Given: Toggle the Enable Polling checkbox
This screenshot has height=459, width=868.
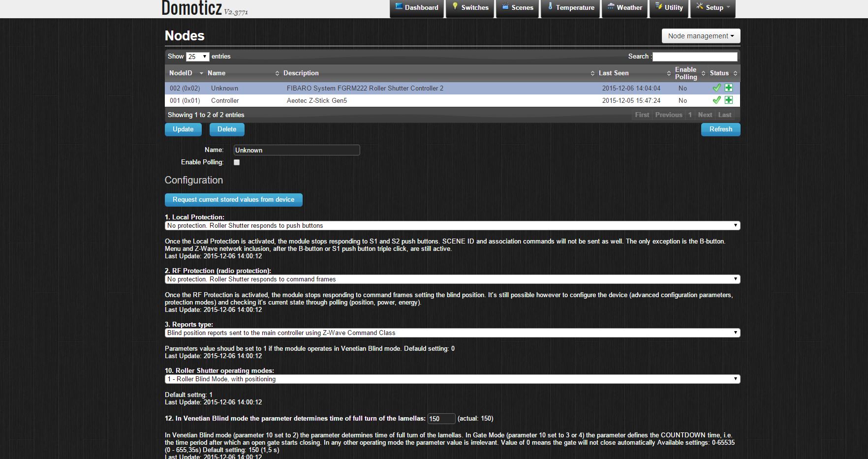Looking at the screenshot, I should coord(237,162).
